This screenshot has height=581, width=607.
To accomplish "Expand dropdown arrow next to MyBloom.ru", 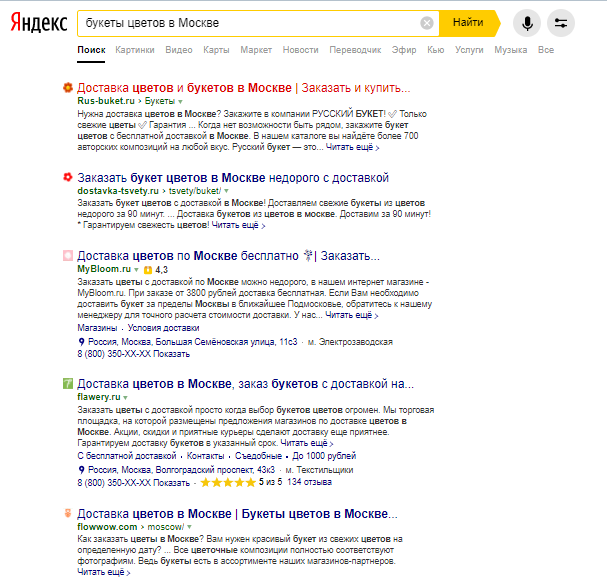I will [136, 269].
